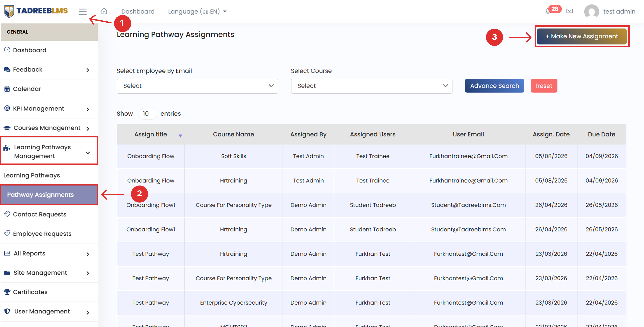Image resolution: width=644 pixels, height=327 pixels.
Task: Click the Dashboard link in top bar
Action: [x=138, y=11]
